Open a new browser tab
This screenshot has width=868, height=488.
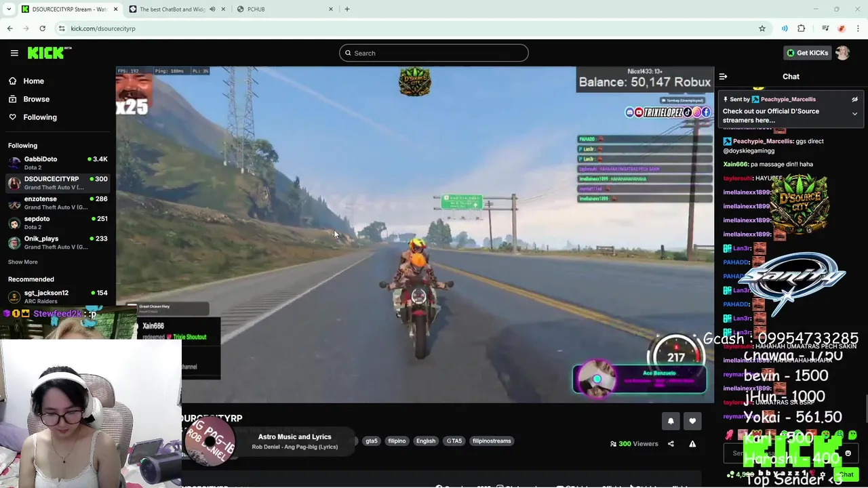point(347,9)
